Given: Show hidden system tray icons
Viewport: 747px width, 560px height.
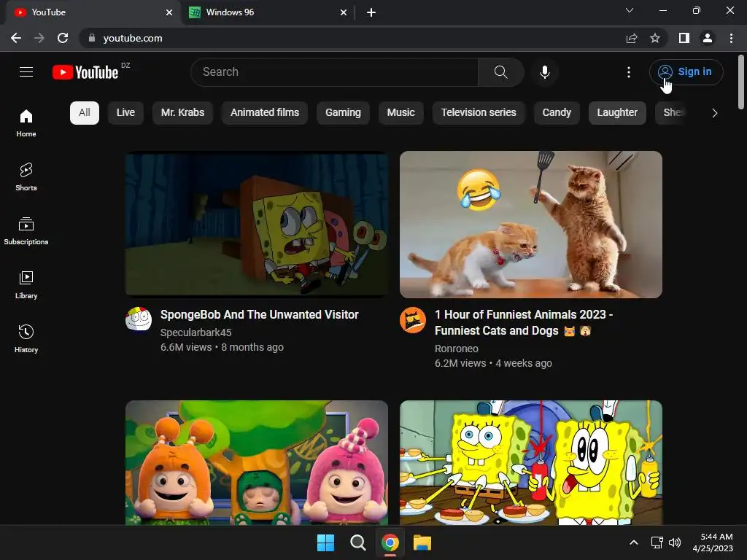Looking at the screenshot, I should pos(634,542).
